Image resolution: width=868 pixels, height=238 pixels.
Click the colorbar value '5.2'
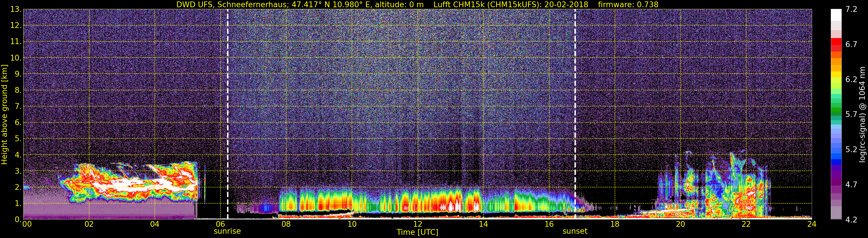click(x=851, y=150)
